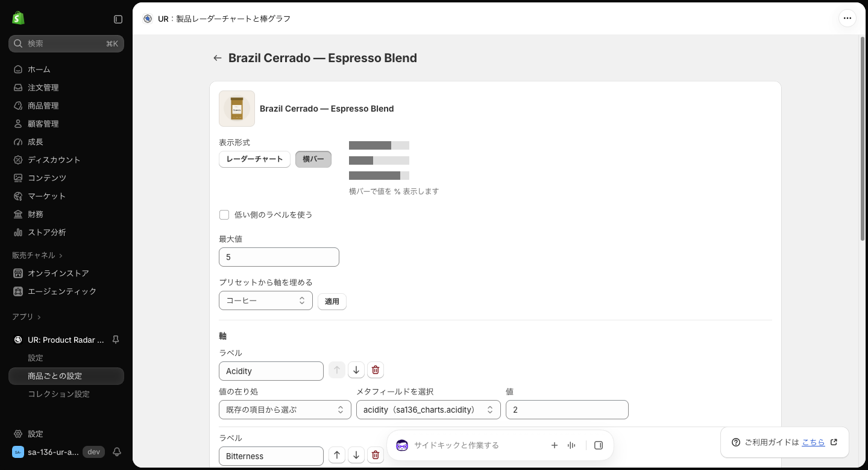
Task: Select 横バー display format
Action: point(313,159)
